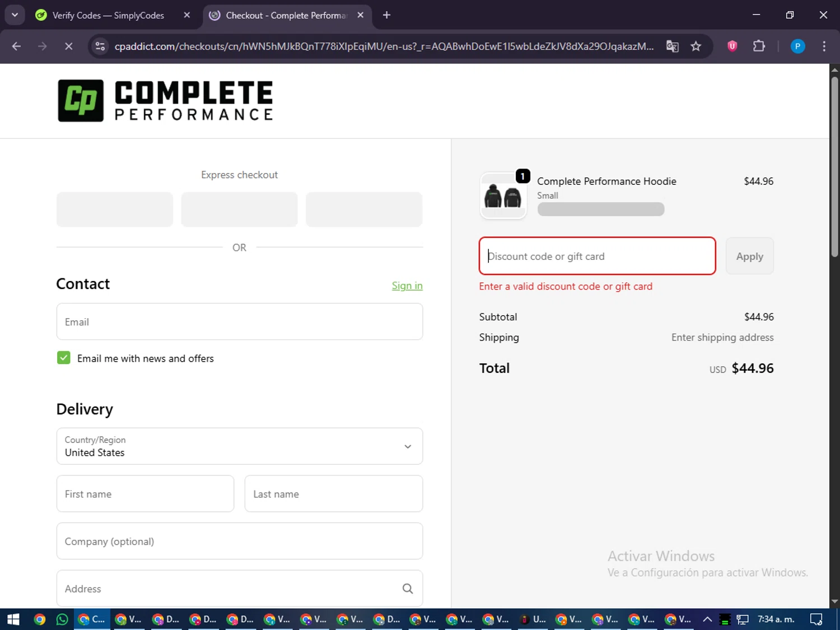Open WhatsApp from the taskbar
The image size is (840, 630).
(x=62, y=619)
